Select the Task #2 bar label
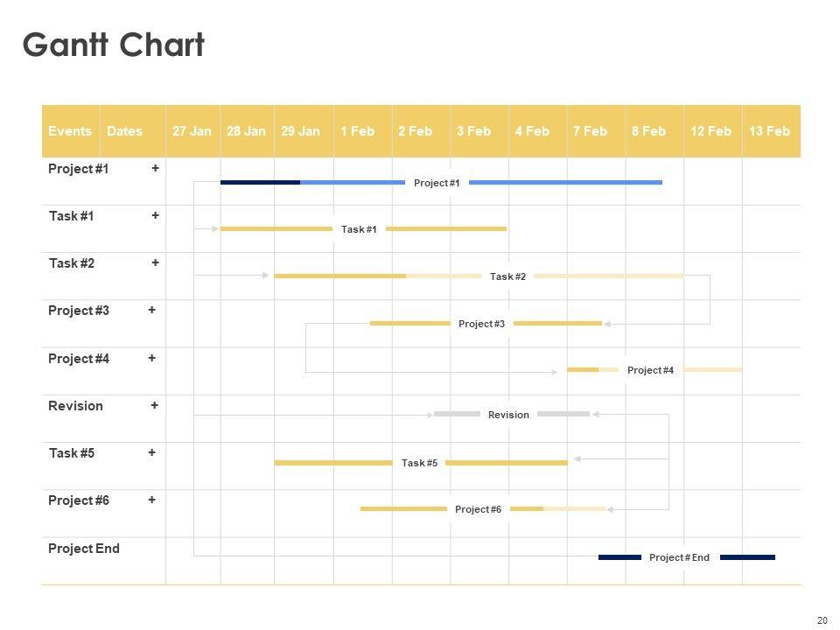The width and height of the screenshot is (840, 630). (507, 276)
